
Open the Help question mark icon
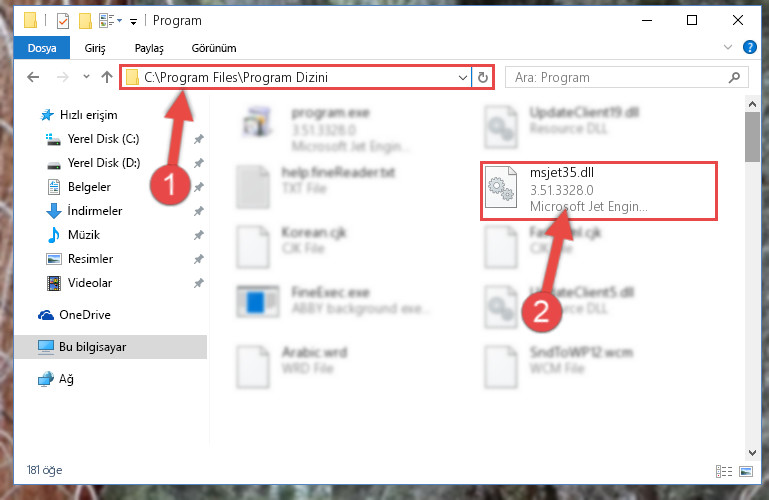tap(749, 47)
